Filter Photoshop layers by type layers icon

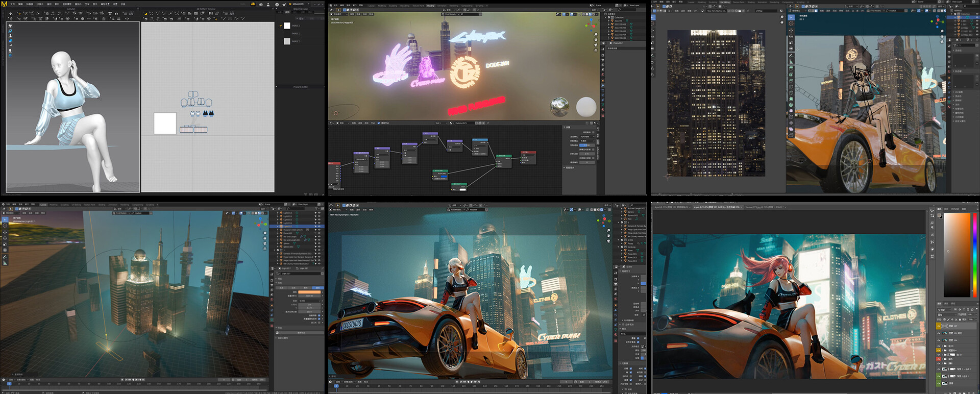(963, 309)
